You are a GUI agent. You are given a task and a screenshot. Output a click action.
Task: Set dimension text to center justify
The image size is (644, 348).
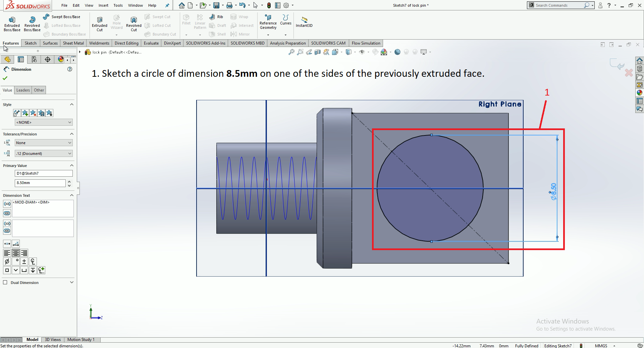(15, 253)
